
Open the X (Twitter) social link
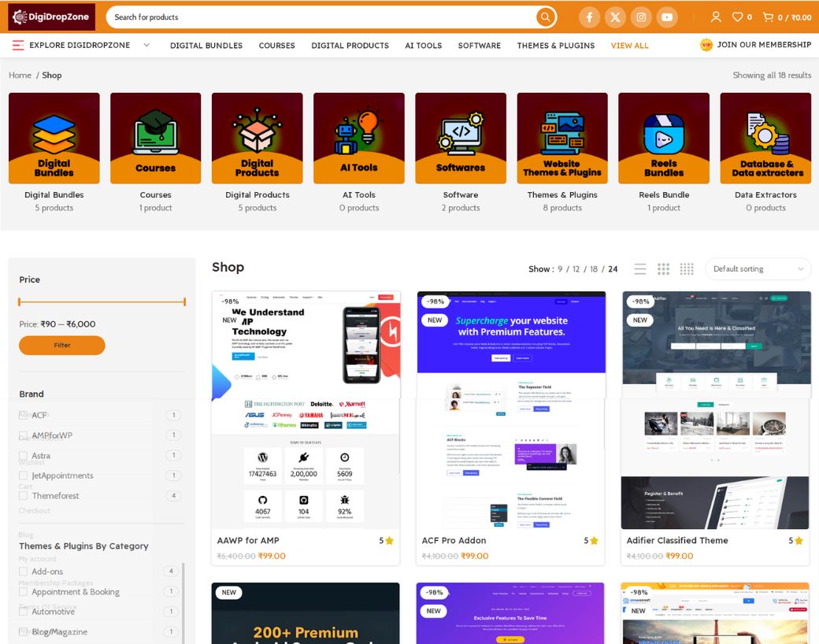point(615,17)
